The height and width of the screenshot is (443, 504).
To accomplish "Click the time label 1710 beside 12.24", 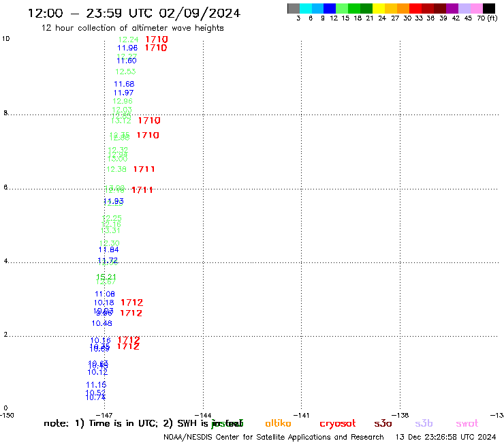I will click(x=157, y=40).
